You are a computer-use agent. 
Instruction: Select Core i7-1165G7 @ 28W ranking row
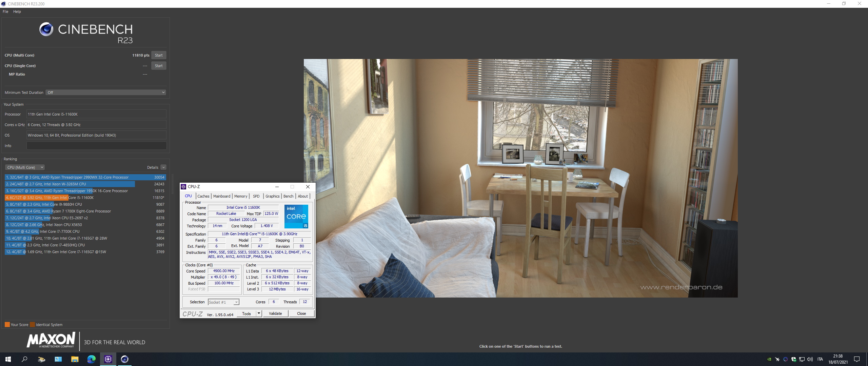point(85,238)
